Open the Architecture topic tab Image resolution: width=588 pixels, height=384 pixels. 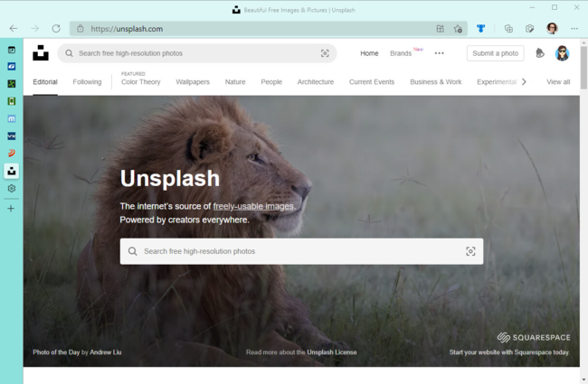tap(316, 81)
